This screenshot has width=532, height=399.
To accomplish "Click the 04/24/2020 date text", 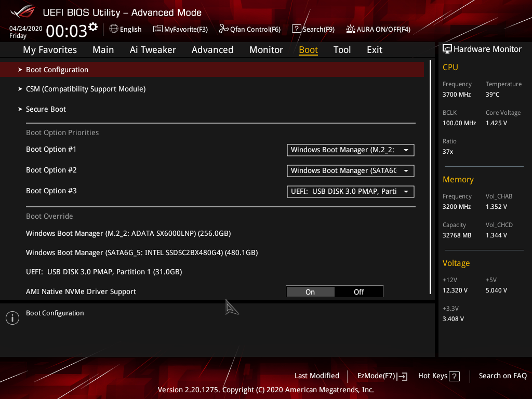I will 26,29.
